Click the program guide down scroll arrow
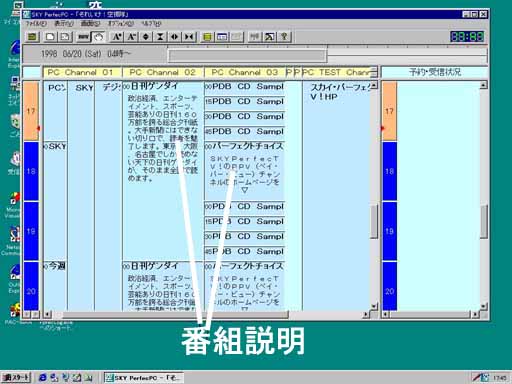 (374, 306)
